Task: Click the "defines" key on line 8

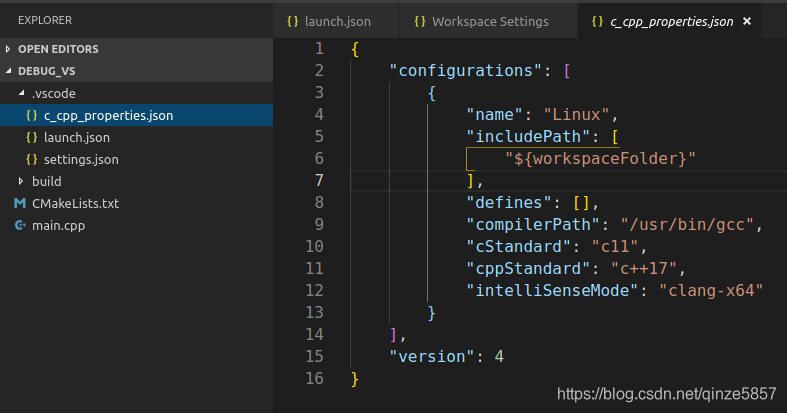Action: pyautogui.click(x=509, y=203)
